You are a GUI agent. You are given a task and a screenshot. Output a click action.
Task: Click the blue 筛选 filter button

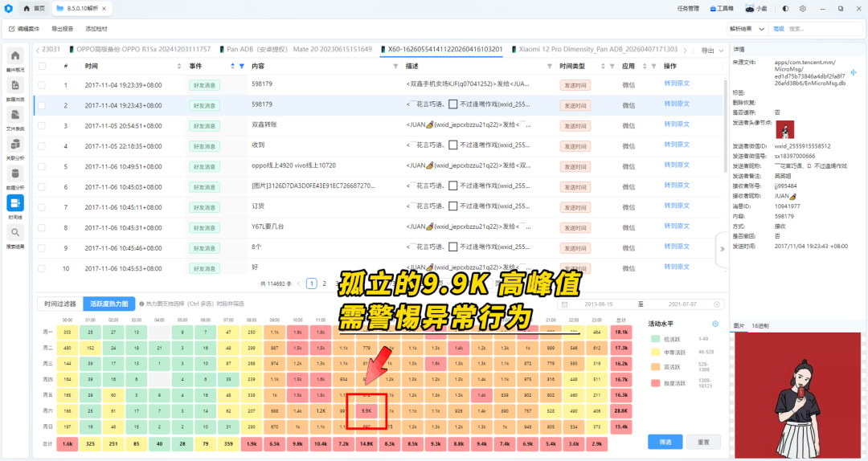(x=665, y=442)
